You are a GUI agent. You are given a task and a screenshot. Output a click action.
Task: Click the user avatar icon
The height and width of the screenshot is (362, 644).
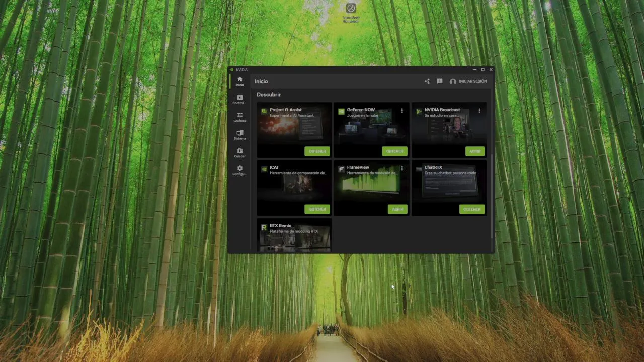coord(453,81)
